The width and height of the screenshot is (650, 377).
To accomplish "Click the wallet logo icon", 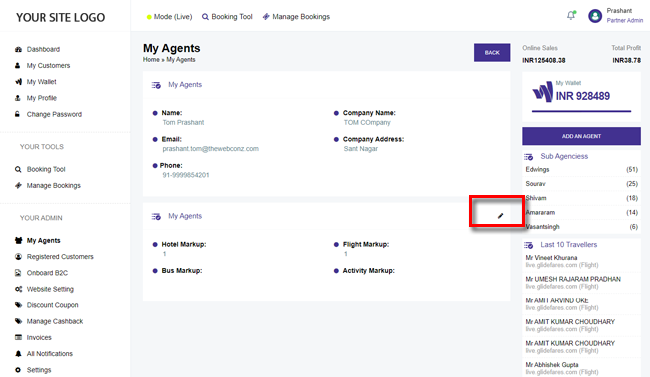I will tap(542, 92).
